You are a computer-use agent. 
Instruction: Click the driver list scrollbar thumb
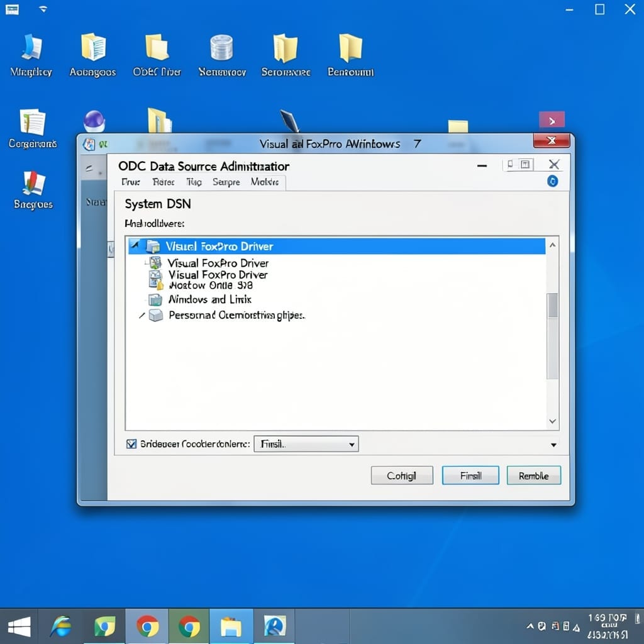[553, 306]
